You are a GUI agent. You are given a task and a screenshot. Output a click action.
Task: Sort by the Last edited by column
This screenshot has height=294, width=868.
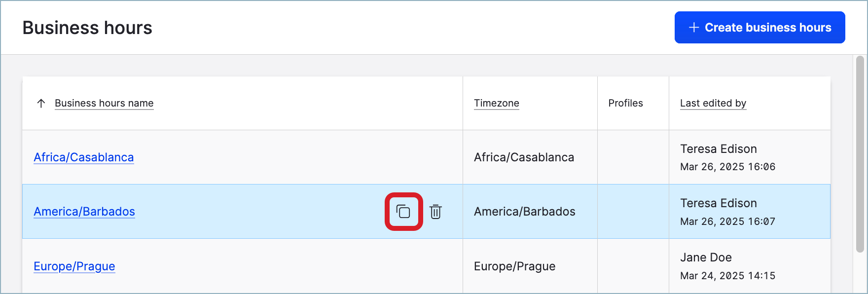coord(713,103)
